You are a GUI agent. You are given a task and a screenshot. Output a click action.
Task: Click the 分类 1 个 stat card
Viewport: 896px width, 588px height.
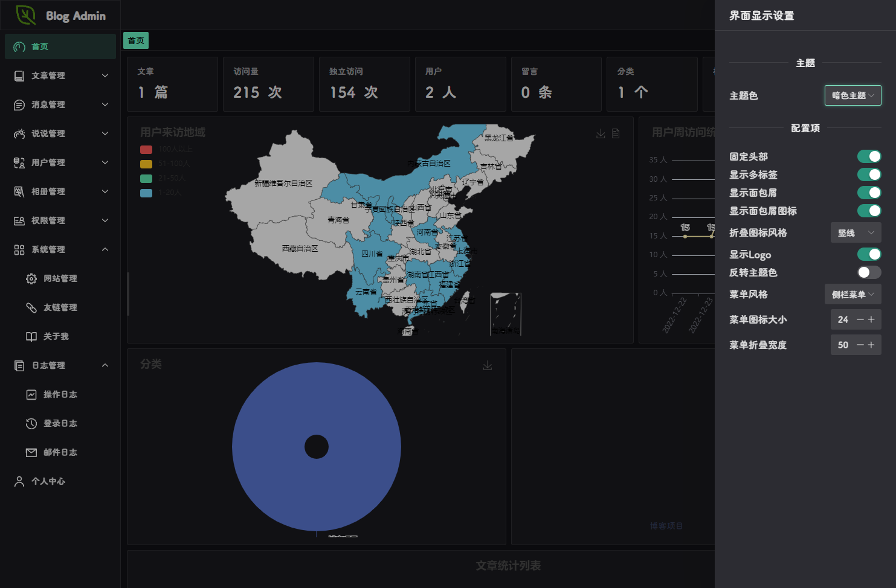point(652,84)
